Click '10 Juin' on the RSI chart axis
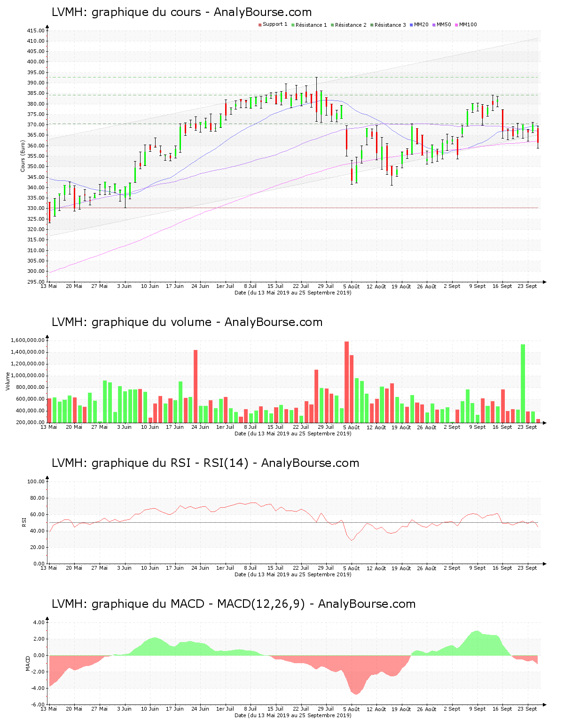The image size is (564, 728). [150, 568]
